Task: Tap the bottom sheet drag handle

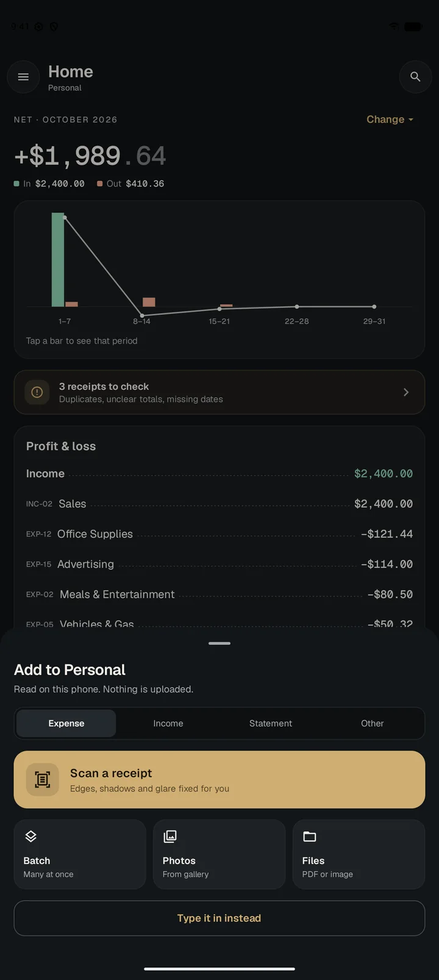Action: tap(220, 643)
